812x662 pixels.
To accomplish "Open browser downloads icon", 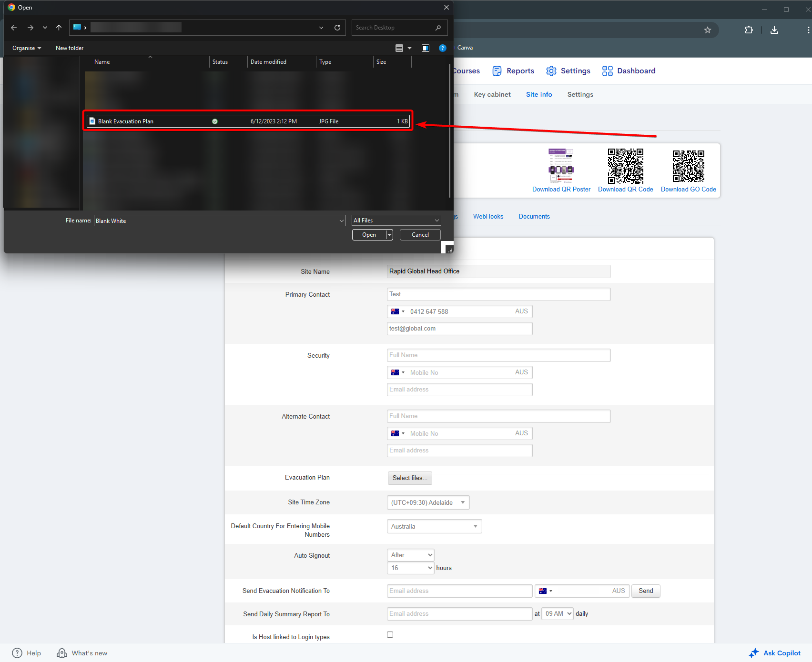I will (x=774, y=30).
